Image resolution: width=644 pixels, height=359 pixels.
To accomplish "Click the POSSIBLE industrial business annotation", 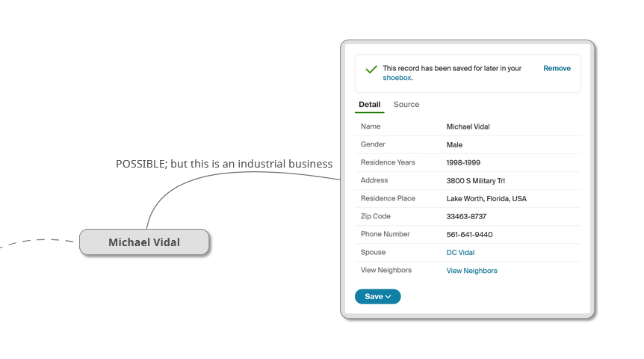I will (x=224, y=163).
